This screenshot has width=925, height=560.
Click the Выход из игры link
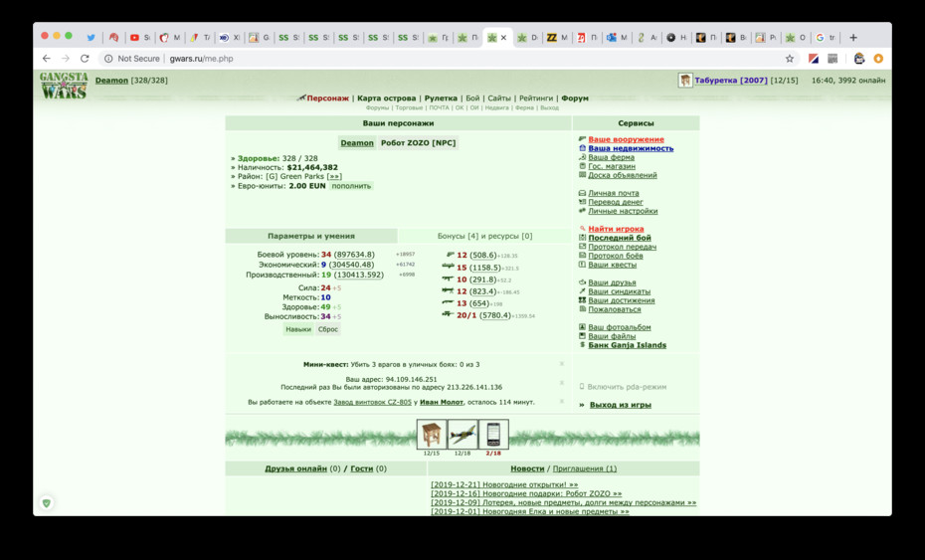click(621, 405)
